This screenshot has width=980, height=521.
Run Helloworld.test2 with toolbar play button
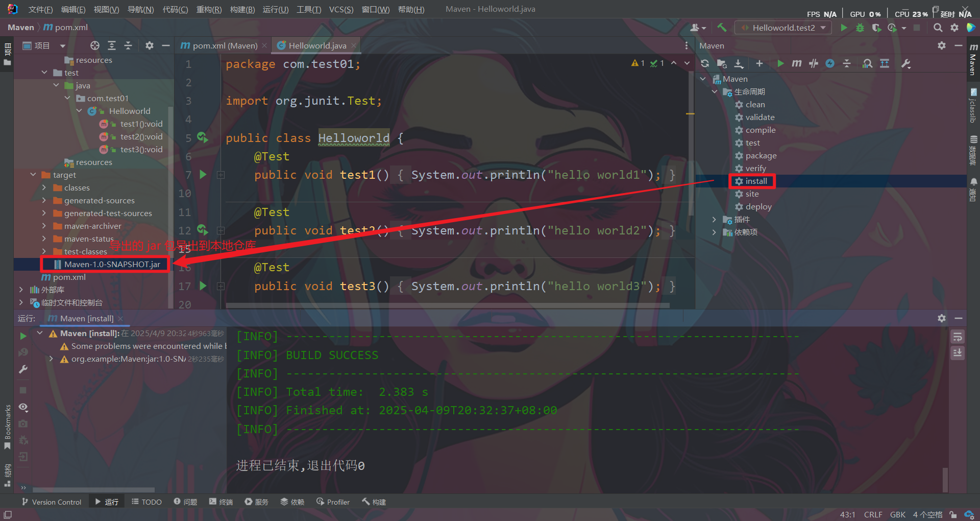point(844,28)
